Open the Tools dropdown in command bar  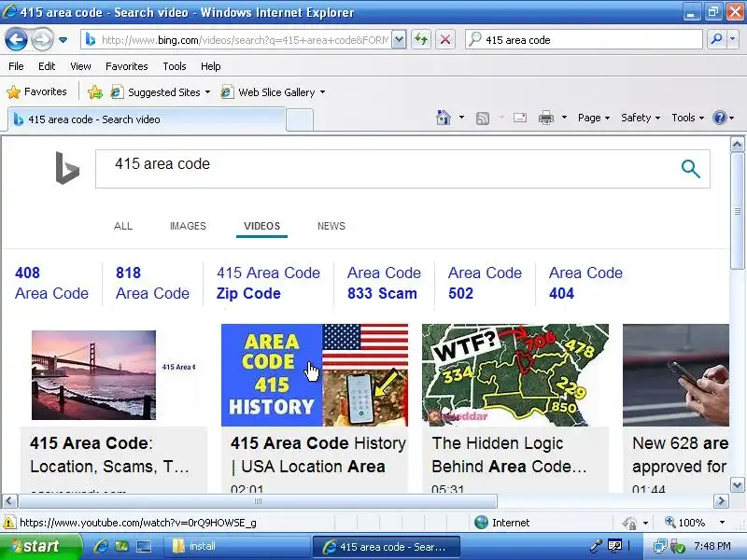point(687,118)
